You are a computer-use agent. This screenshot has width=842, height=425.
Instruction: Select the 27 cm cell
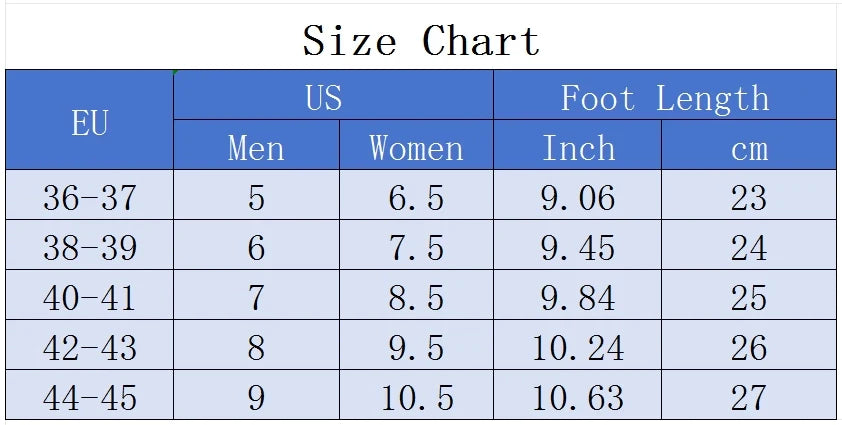point(749,398)
